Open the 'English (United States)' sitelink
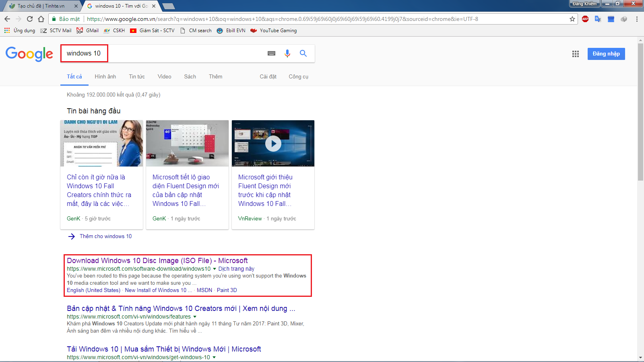 pyautogui.click(x=93, y=290)
